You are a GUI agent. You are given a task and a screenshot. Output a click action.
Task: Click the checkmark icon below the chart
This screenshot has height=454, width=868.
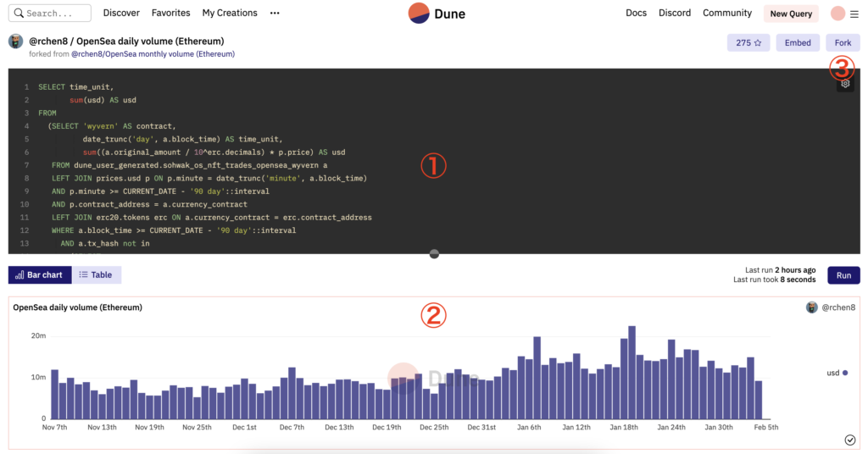849,440
